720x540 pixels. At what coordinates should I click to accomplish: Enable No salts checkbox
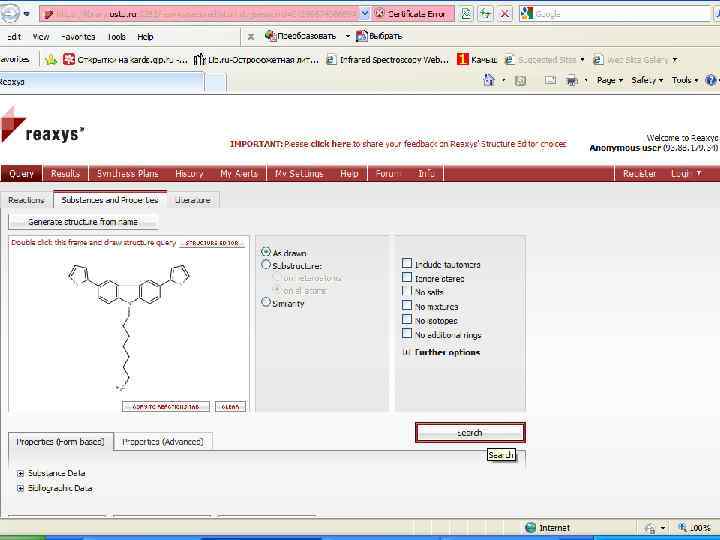click(x=407, y=291)
